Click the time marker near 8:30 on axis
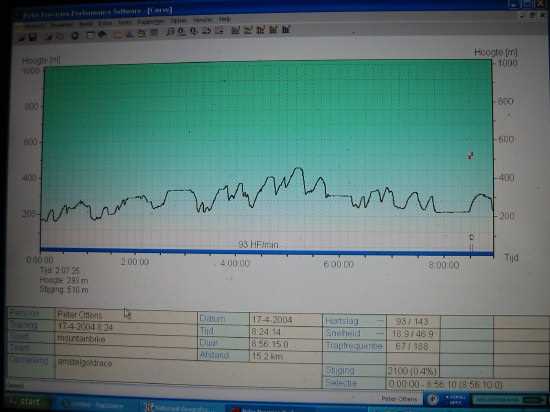Screen dimensions: 550x412 coord(471,243)
